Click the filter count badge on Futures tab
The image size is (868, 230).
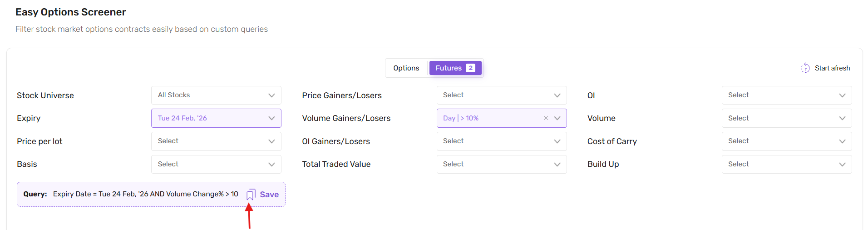[x=470, y=68]
